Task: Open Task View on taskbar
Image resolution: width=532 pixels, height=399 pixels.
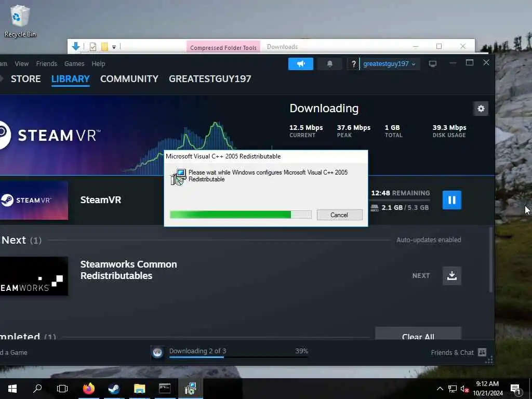Action: coord(62,389)
